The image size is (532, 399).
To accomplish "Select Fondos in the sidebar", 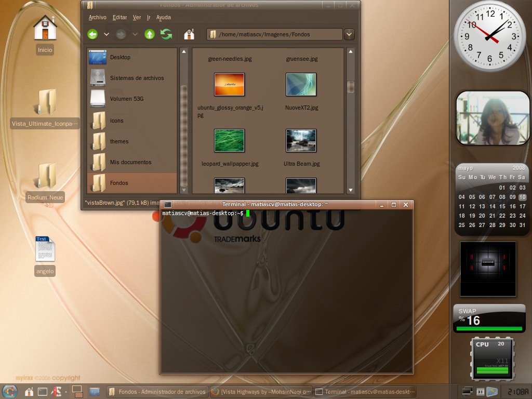I will (x=132, y=183).
